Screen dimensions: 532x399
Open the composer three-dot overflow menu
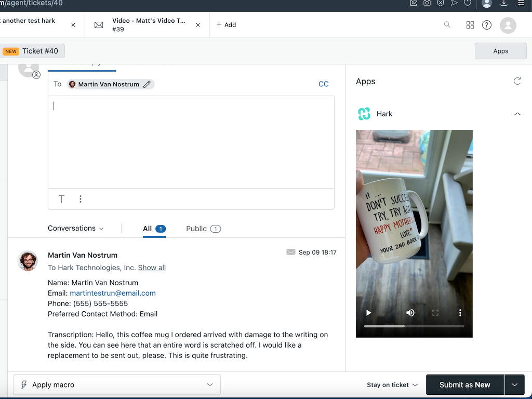[81, 199]
